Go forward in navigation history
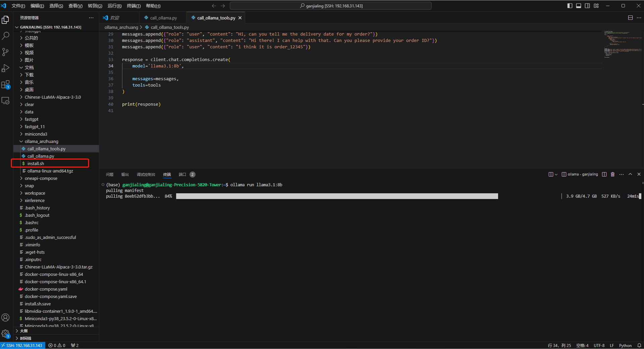 (223, 6)
